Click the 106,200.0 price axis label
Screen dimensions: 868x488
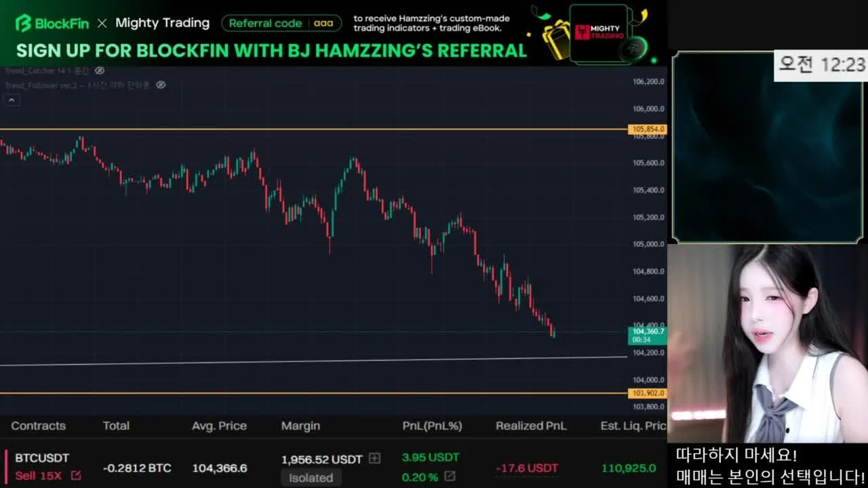point(648,81)
